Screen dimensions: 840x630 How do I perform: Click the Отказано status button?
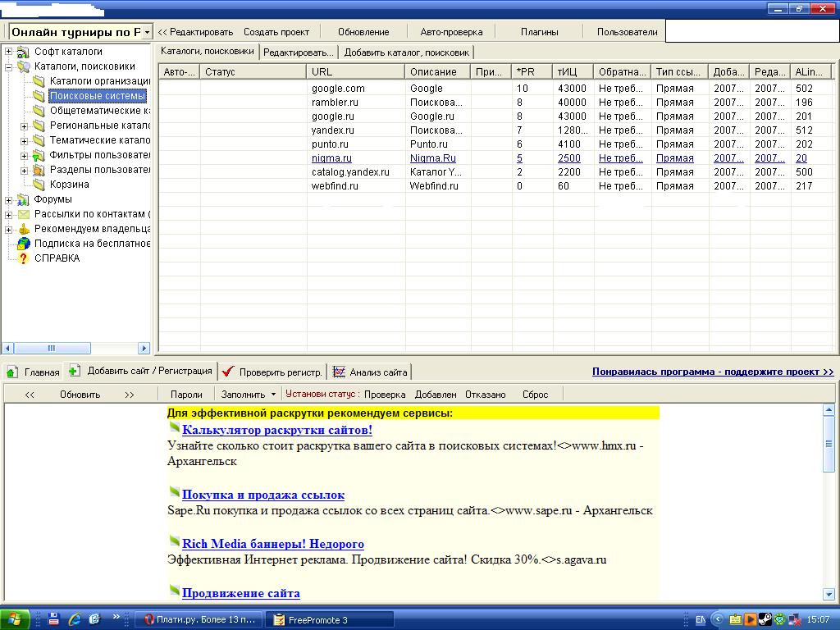[486, 395]
